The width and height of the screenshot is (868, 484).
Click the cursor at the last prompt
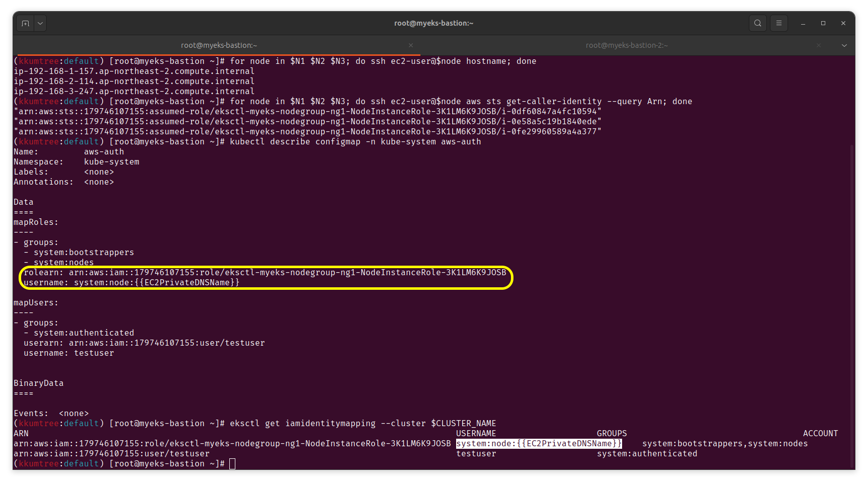click(232, 464)
